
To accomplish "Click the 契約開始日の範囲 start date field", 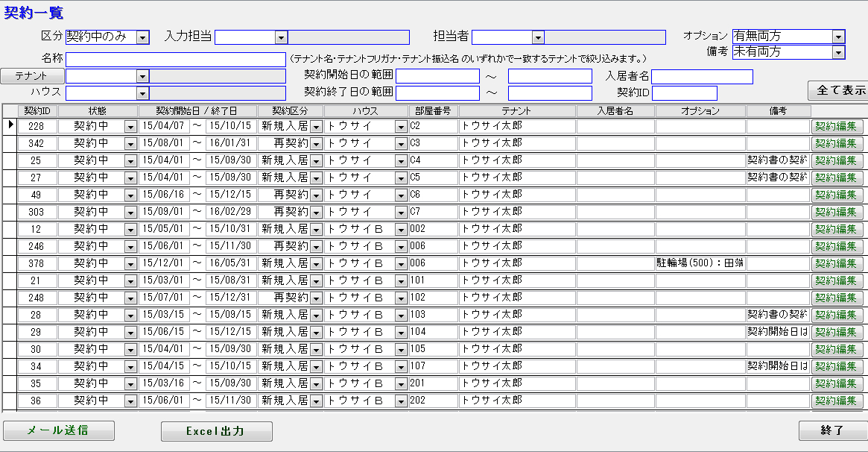I will tap(437, 76).
